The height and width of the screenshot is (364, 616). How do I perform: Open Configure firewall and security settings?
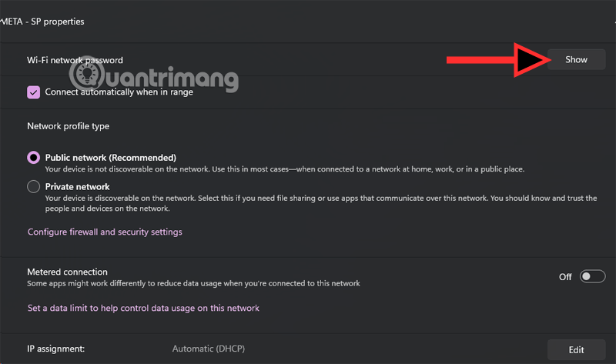click(105, 232)
